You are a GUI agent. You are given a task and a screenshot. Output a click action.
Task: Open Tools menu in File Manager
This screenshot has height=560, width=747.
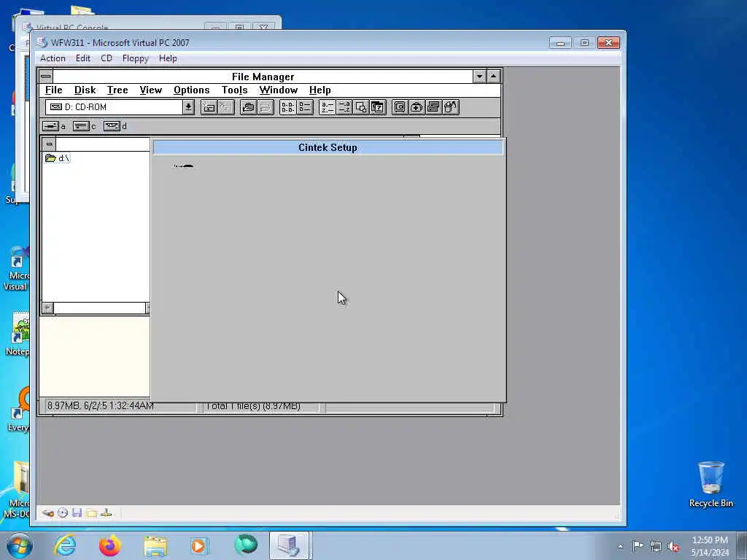point(234,90)
